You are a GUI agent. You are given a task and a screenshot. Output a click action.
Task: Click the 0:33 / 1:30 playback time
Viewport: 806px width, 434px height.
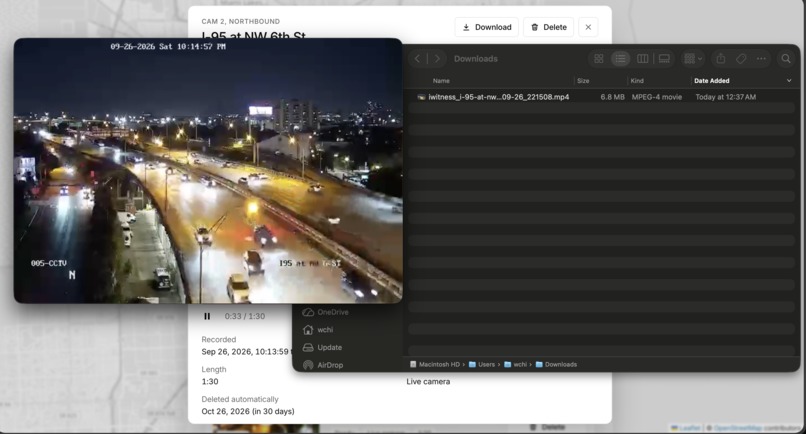click(x=245, y=316)
